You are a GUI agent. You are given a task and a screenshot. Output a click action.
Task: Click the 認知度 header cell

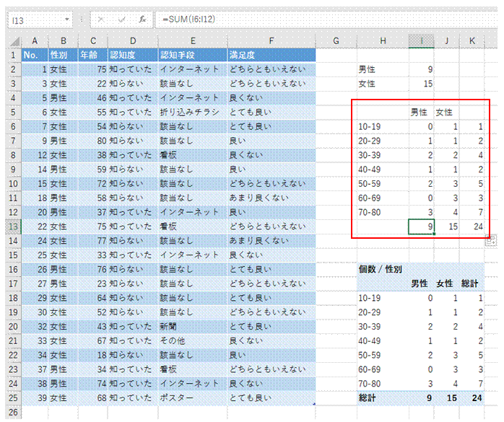point(133,56)
